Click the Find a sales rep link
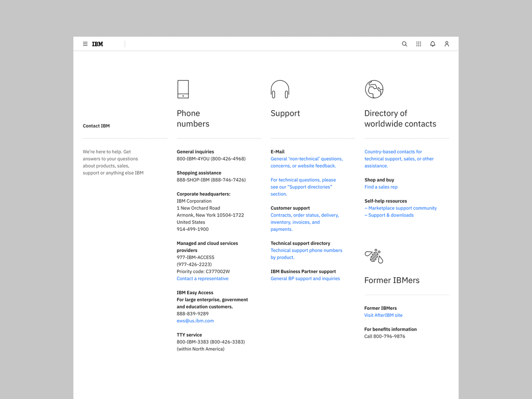 (x=381, y=187)
